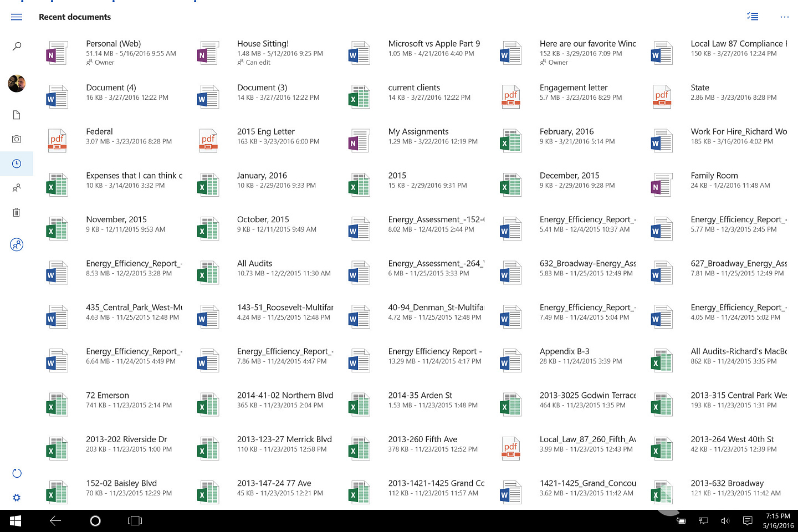This screenshot has width=798, height=532.
Task: Open the Action Center notification icon
Action: tap(748, 521)
